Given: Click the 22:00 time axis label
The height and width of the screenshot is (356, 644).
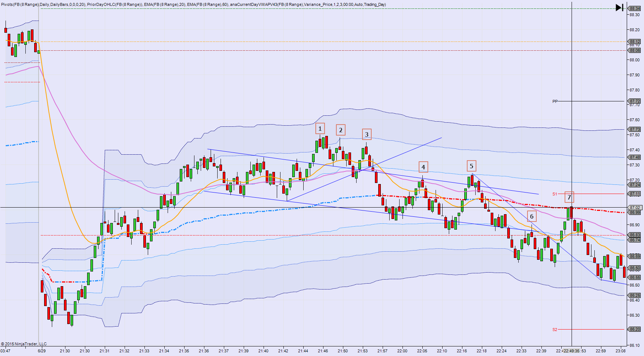Looking at the screenshot, I should 402,351.
